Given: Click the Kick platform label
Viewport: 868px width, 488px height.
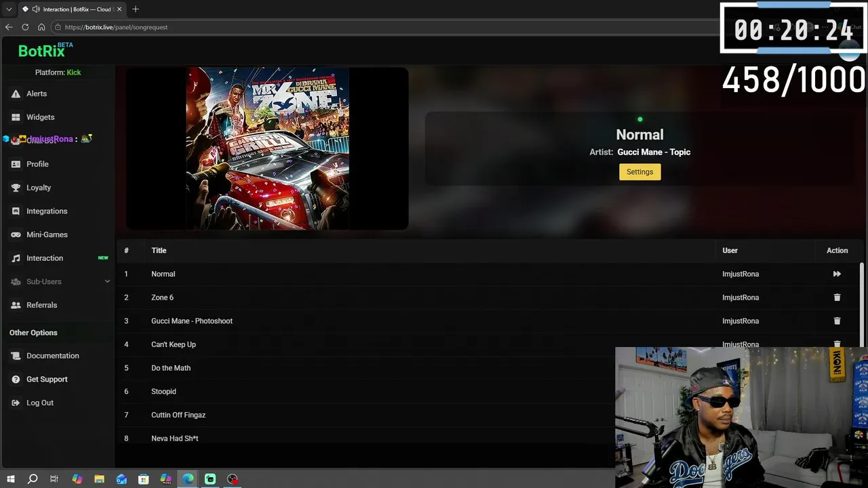Looking at the screenshot, I should 73,73.
